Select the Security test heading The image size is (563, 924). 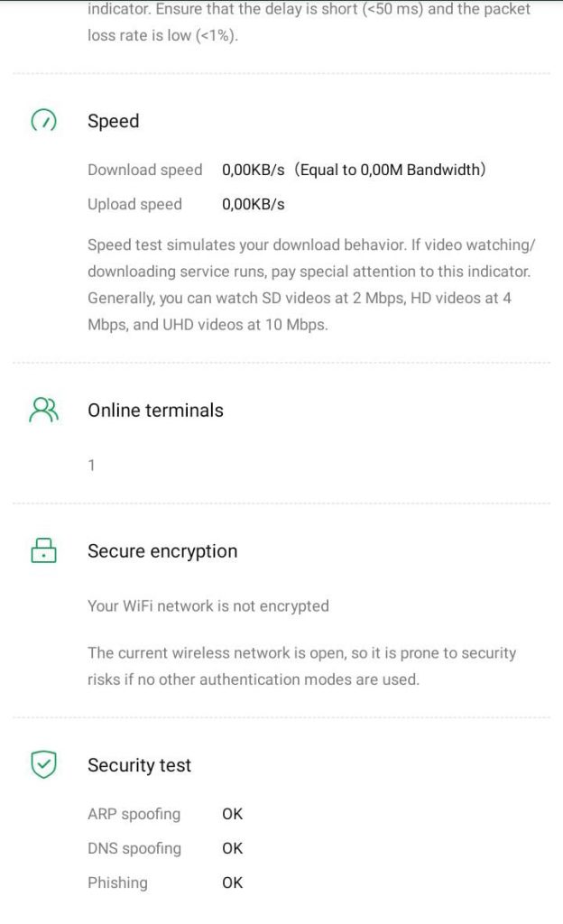139,765
